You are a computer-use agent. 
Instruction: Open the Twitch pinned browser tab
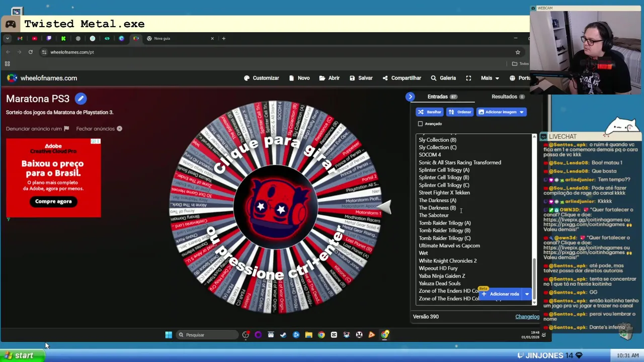49,38
